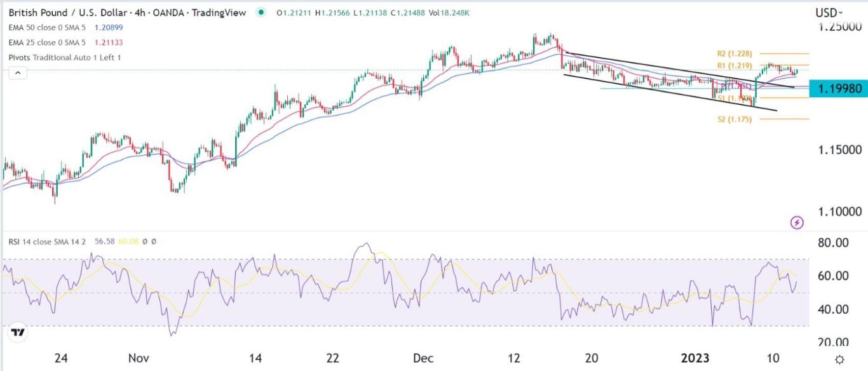This screenshot has width=868, height=371.
Task: Open the USD currency dropdown
Action: pyautogui.click(x=829, y=12)
